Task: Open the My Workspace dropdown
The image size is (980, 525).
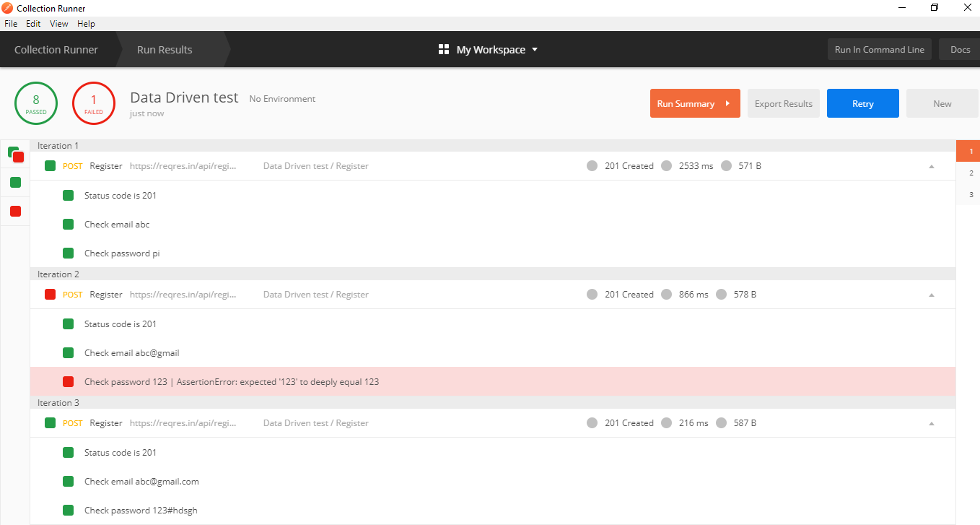Action: [535, 49]
